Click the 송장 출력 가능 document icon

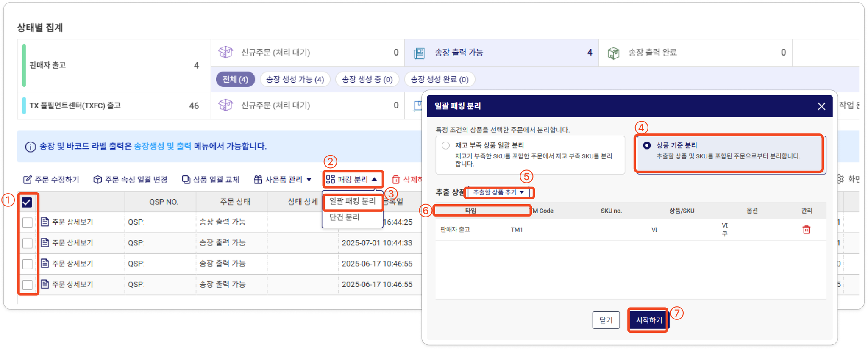click(x=419, y=53)
